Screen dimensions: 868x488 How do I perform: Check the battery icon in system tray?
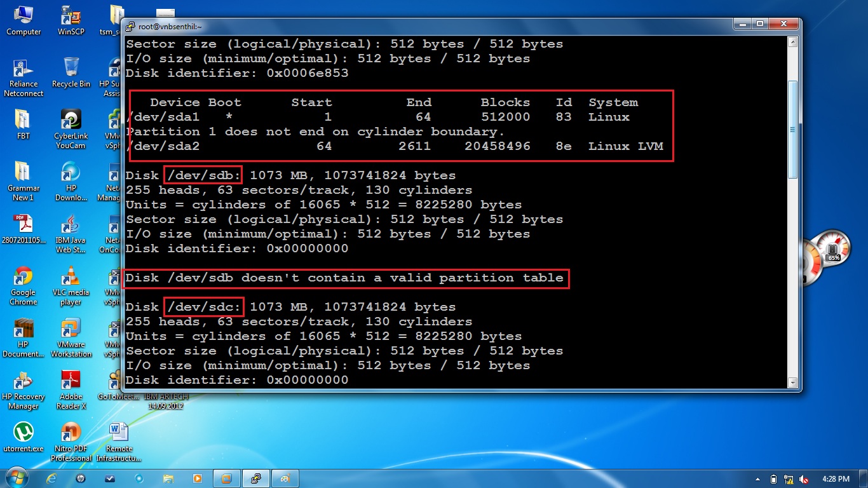(x=773, y=479)
